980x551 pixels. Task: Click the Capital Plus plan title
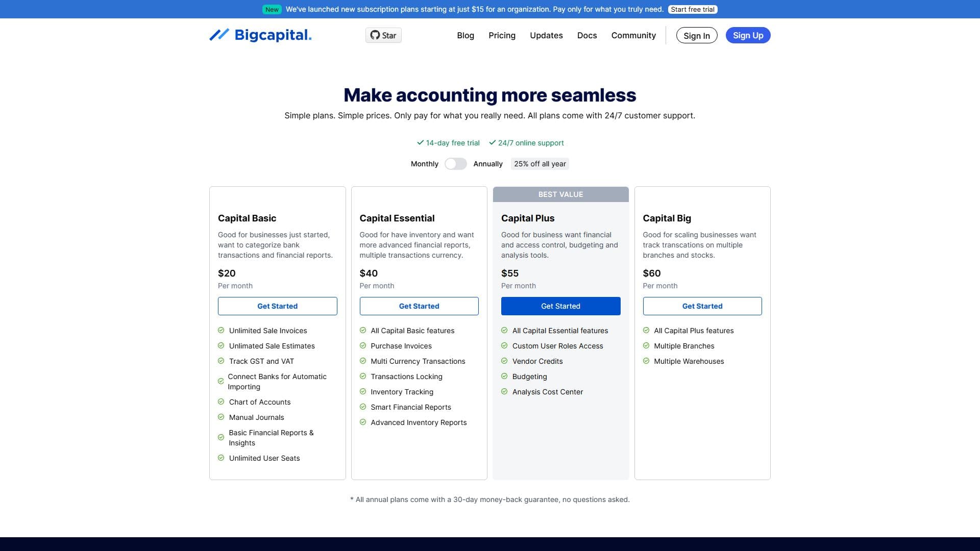[528, 218]
